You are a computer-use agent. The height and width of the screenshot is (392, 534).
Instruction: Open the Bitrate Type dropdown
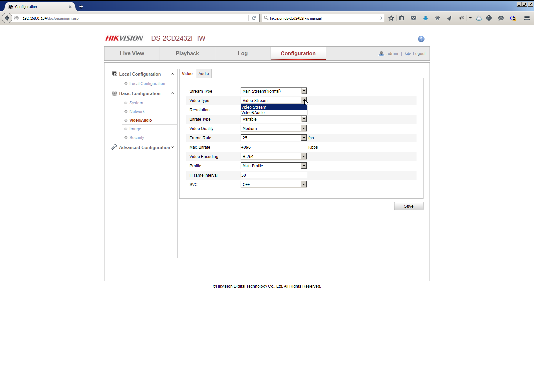tap(274, 119)
